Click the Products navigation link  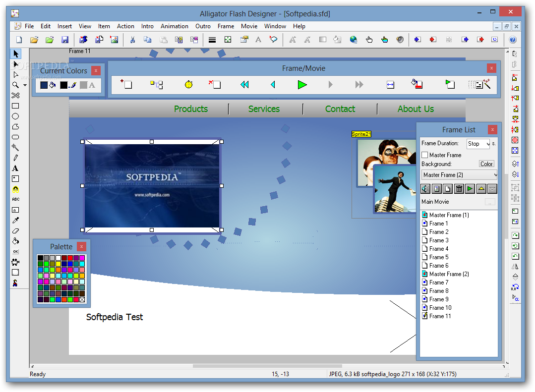click(x=191, y=109)
